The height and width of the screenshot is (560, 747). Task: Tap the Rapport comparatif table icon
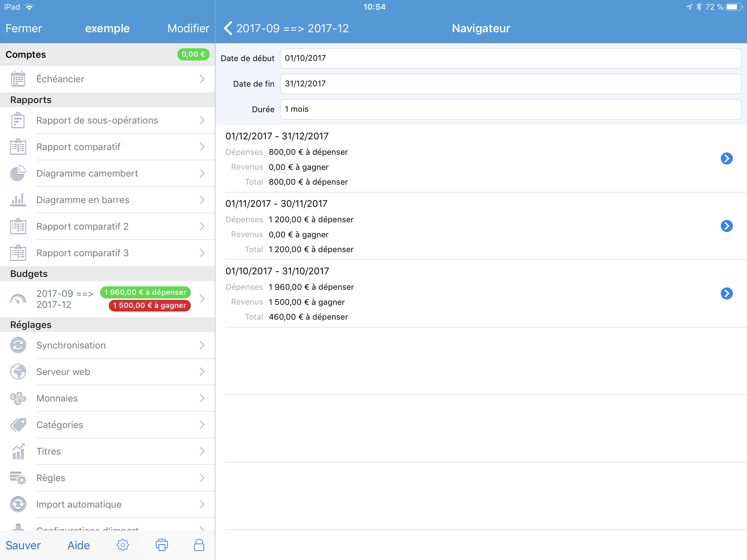(x=18, y=147)
